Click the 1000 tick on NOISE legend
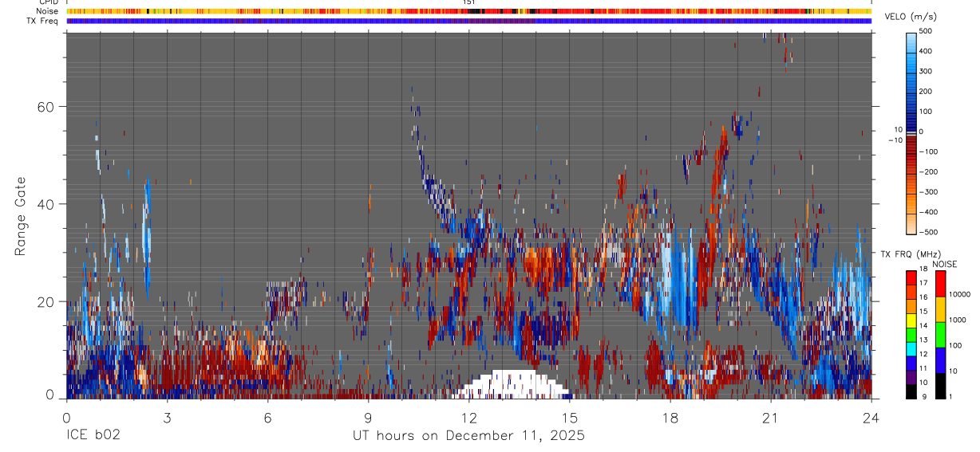Viewport: 980px width, 452px height. coord(957,320)
